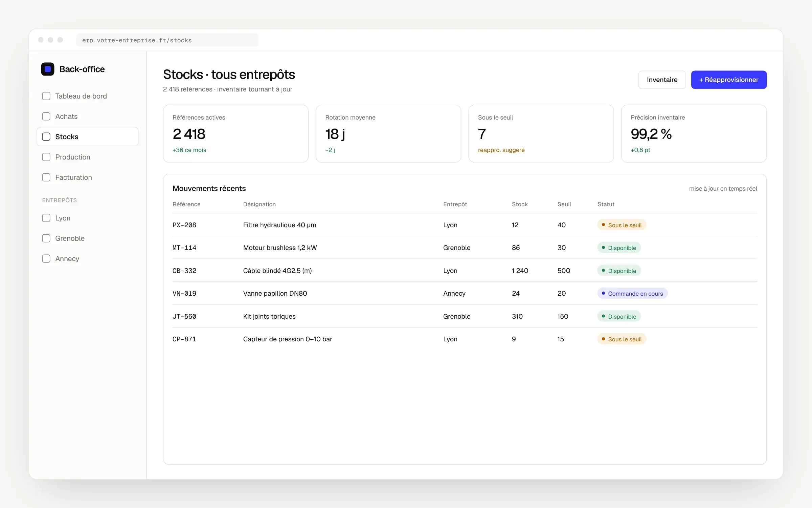Navigate to Facturation
Viewport: 812px width, 508px height.
(88, 177)
